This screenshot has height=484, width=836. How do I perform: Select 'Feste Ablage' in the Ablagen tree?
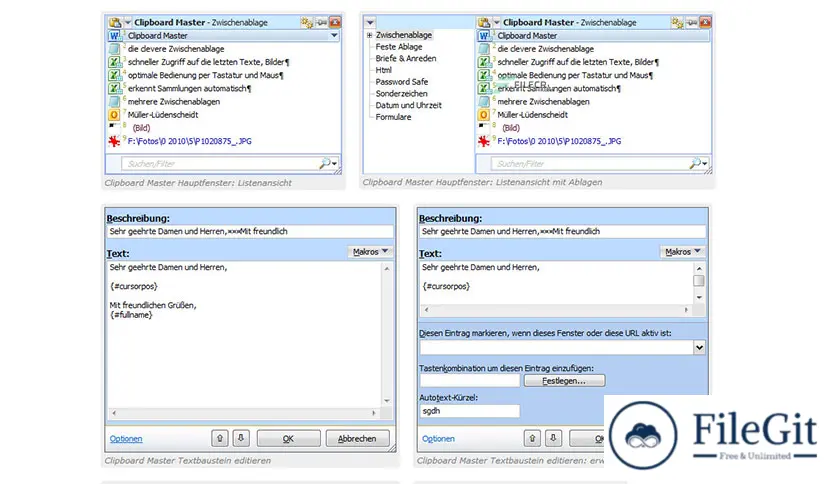pos(399,47)
